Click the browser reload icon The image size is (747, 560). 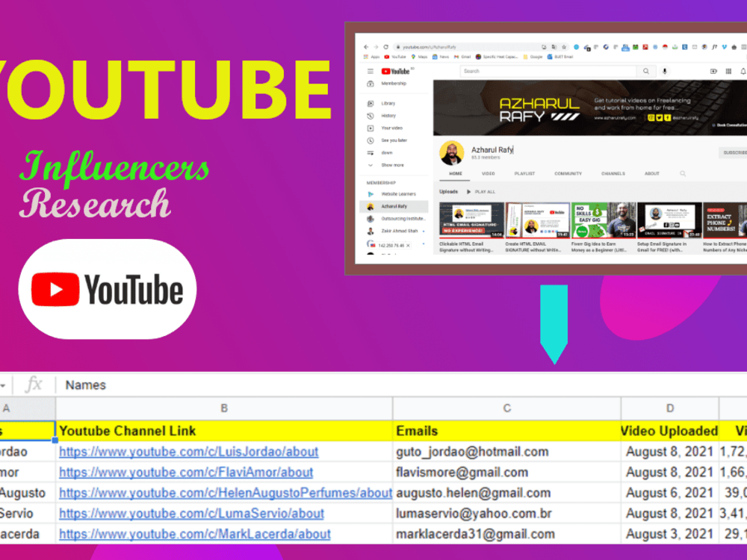point(385,46)
